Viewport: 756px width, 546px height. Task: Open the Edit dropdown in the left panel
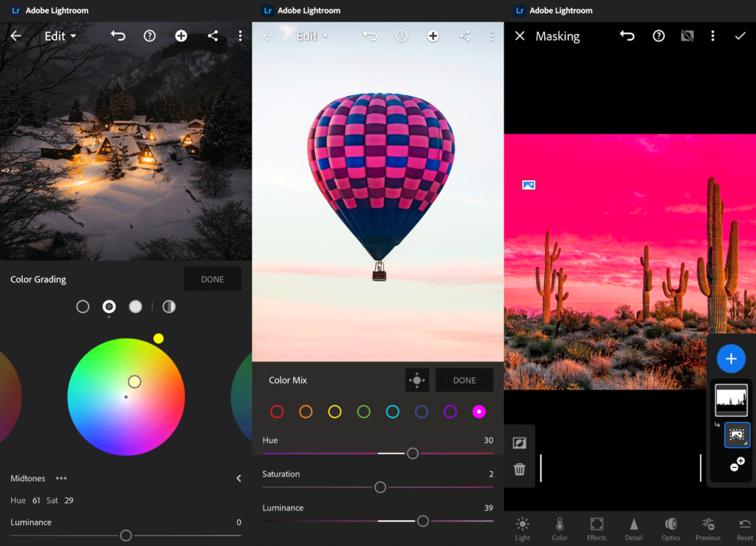click(x=61, y=36)
